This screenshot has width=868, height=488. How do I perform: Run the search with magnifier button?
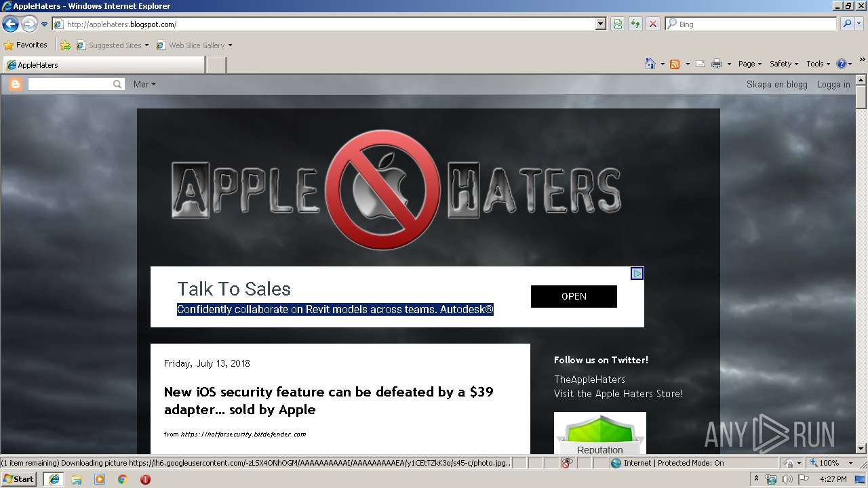click(x=847, y=24)
